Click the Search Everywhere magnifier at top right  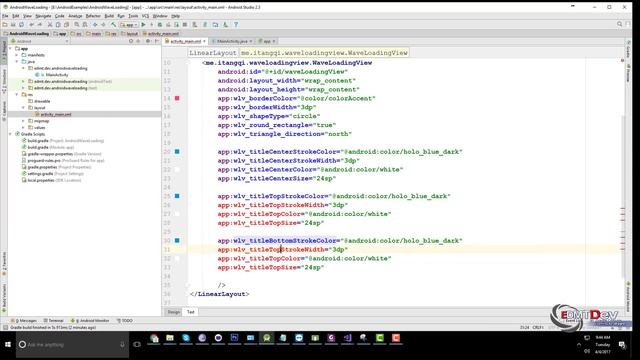click(620, 24)
